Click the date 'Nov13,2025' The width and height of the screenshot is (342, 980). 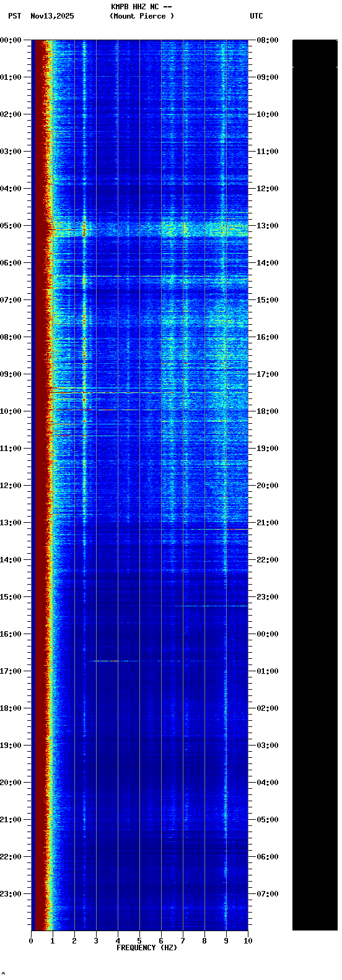[x=52, y=16]
